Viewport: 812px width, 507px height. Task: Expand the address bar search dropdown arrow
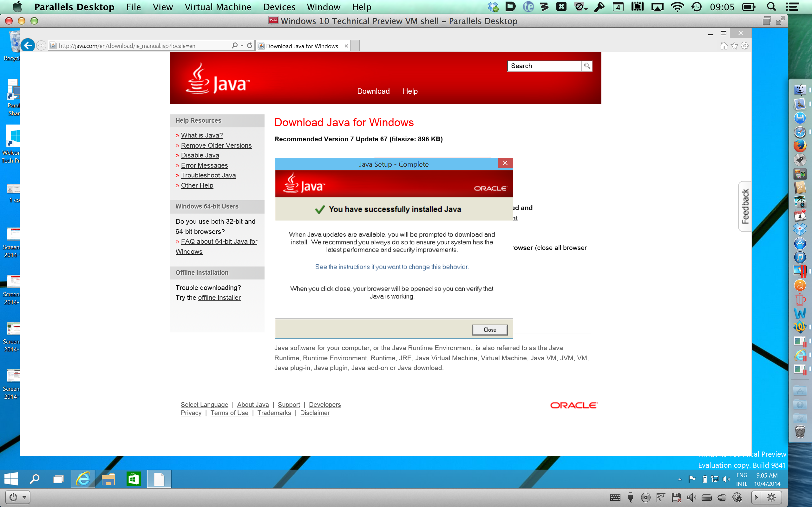click(242, 46)
